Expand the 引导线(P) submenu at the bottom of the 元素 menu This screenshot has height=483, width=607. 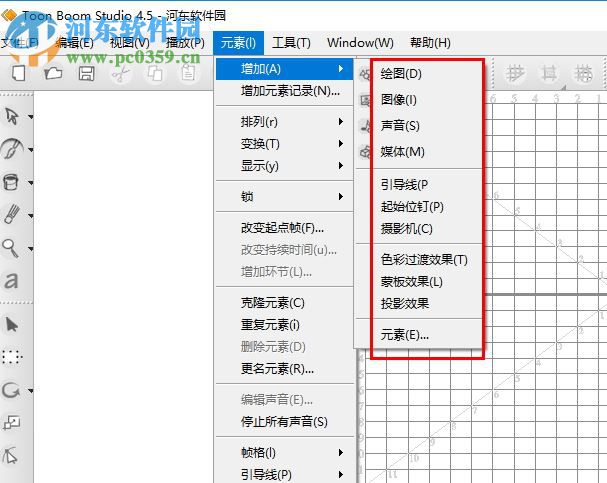285,474
